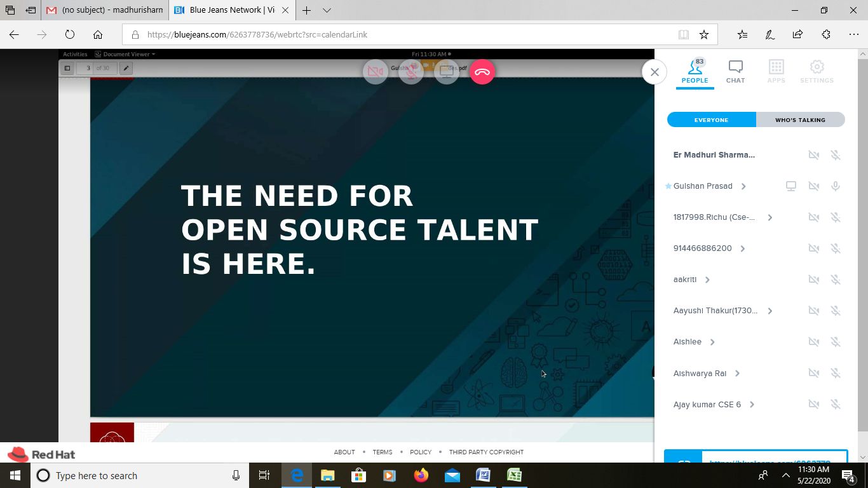Expand Aishlee participant chevron

pos(712,342)
